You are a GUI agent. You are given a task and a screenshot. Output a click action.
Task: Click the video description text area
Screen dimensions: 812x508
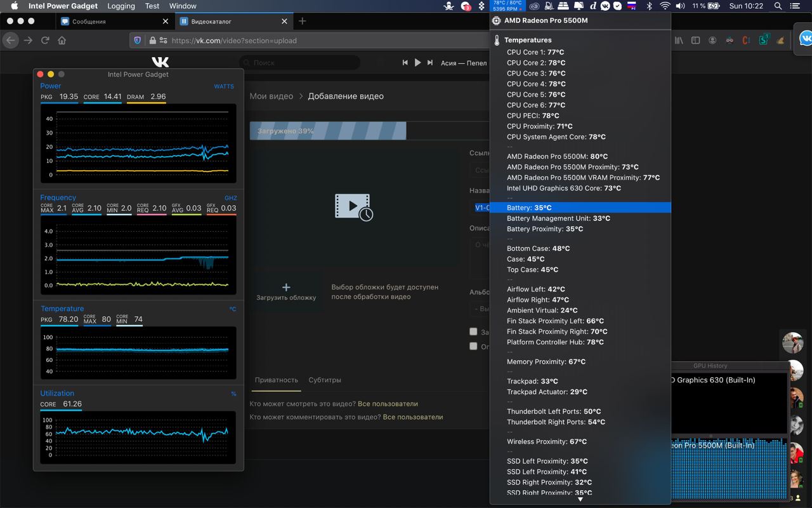480,258
